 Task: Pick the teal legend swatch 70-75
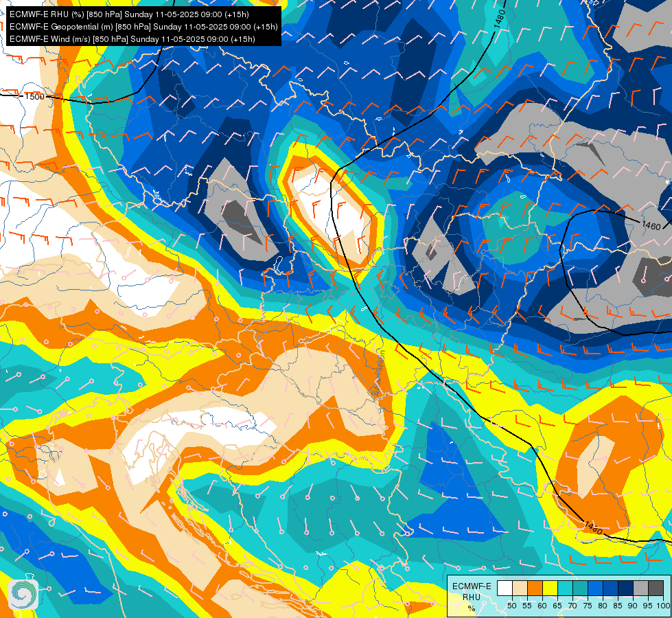580,588
